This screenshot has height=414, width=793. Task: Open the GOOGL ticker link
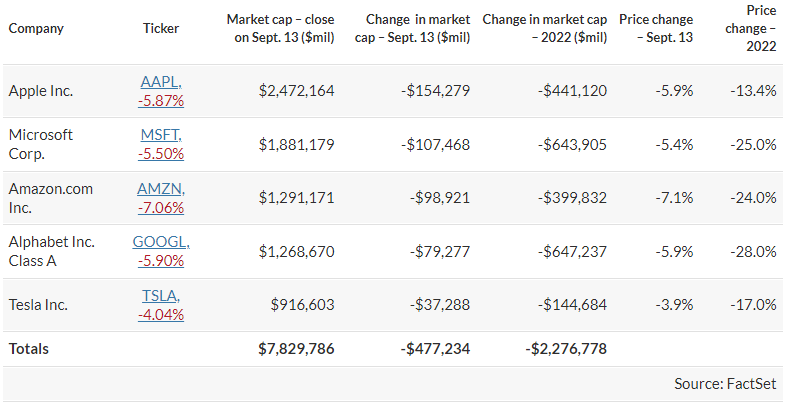pyautogui.click(x=161, y=242)
